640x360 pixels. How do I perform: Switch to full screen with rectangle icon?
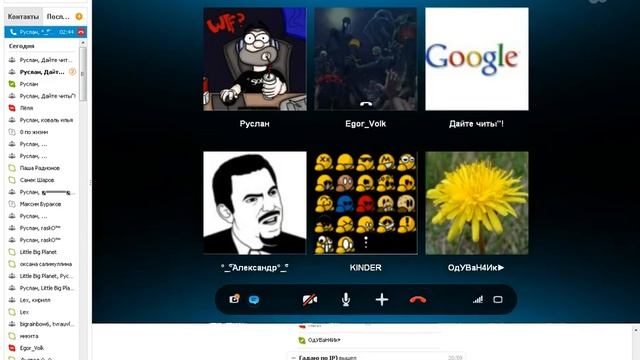[498, 300]
